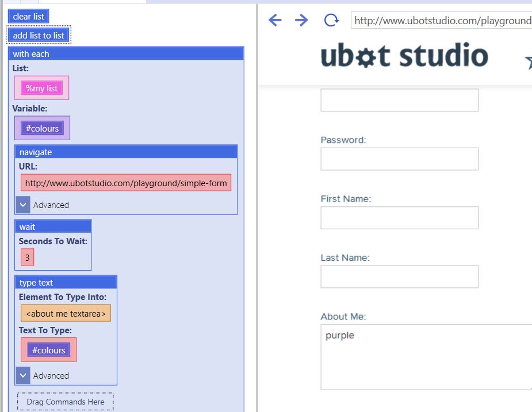Click the input field above Password
This screenshot has width=532, height=412.
coord(399,100)
